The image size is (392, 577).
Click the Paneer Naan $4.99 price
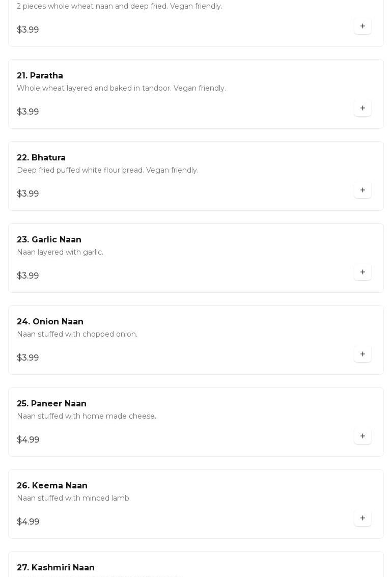pos(28,439)
